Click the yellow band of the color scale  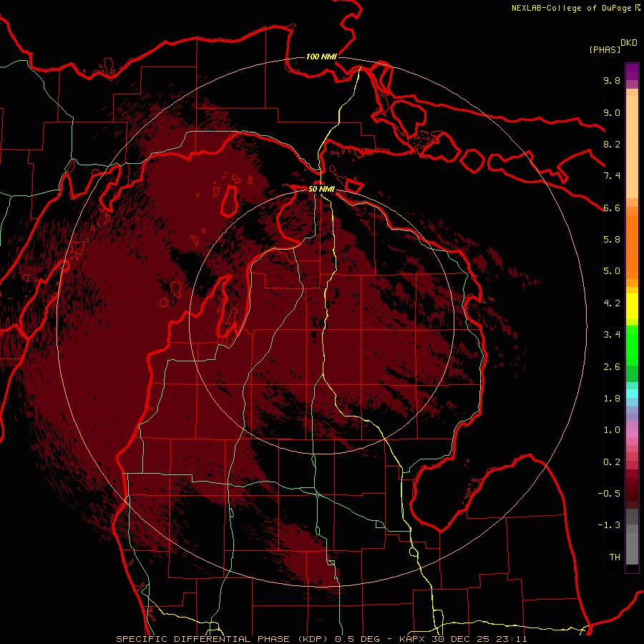coord(632,306)
